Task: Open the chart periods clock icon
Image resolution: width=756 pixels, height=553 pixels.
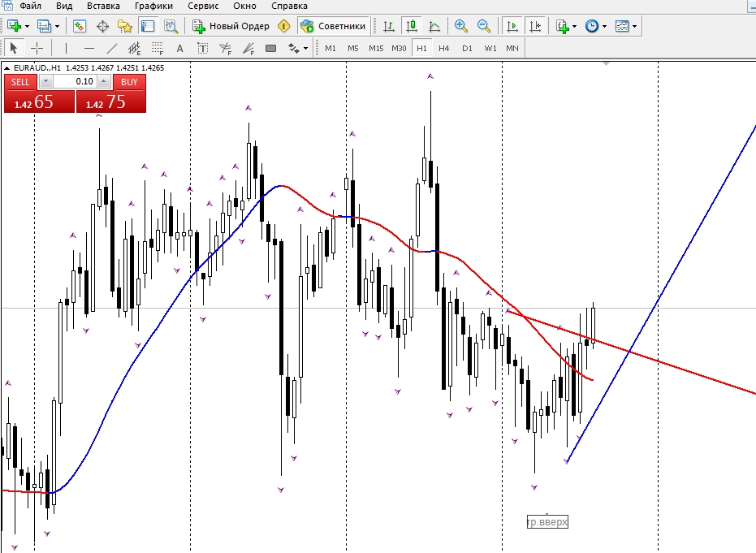Action: [x=592, y=26]
